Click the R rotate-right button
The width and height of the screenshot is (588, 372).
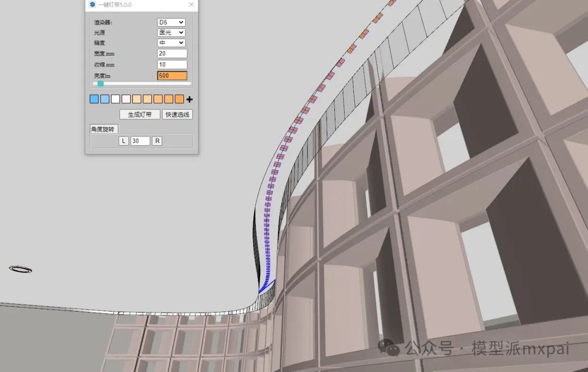pyautogui.click(x=157, y=141)
